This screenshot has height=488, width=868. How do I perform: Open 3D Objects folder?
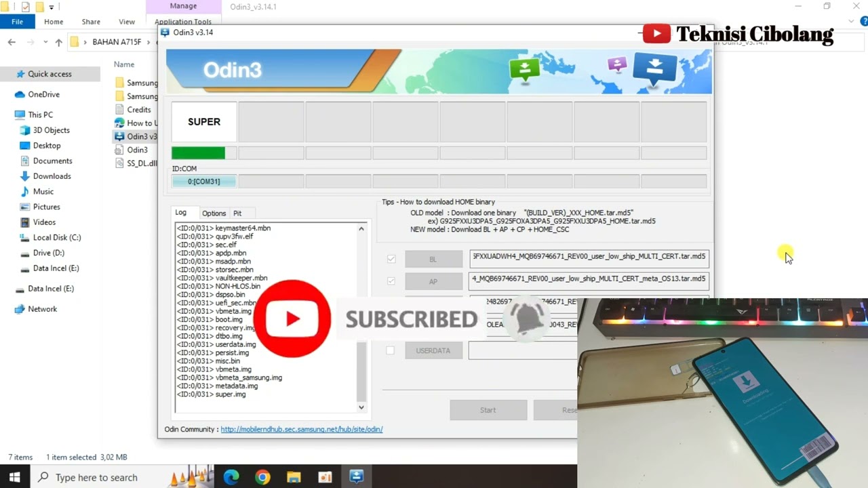coord(51,130)
